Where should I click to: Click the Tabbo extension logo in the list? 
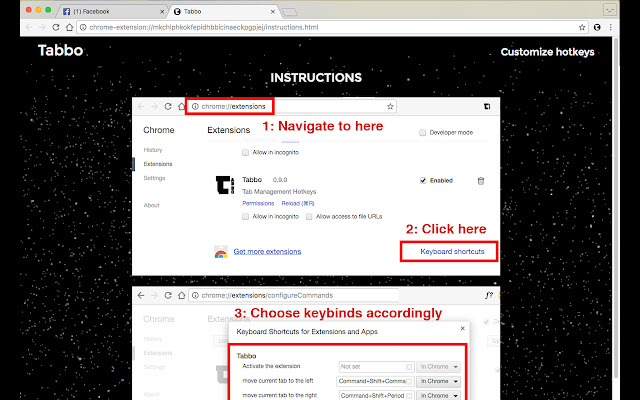click(225, 185)
